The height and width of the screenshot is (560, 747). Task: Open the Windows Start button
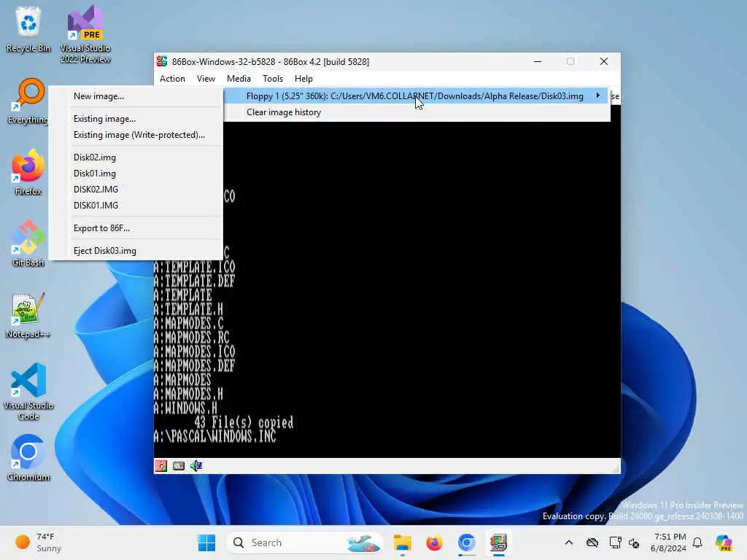[206, 542]
